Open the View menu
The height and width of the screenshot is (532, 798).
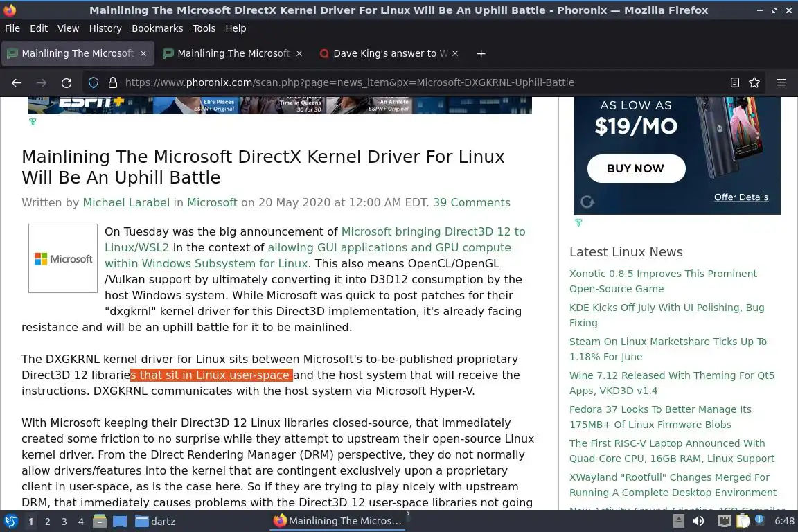click(68, 28)
